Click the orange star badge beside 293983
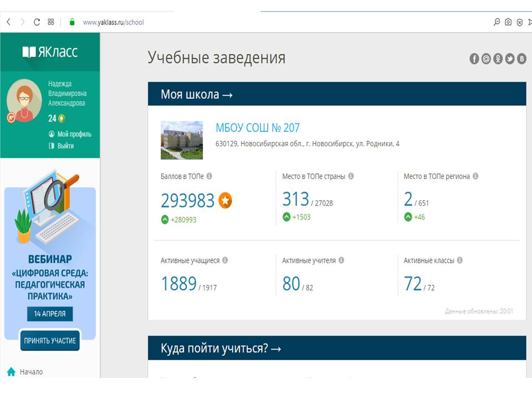Image resolution: width=532 pixels, height=399 pixels. [225, 201]
